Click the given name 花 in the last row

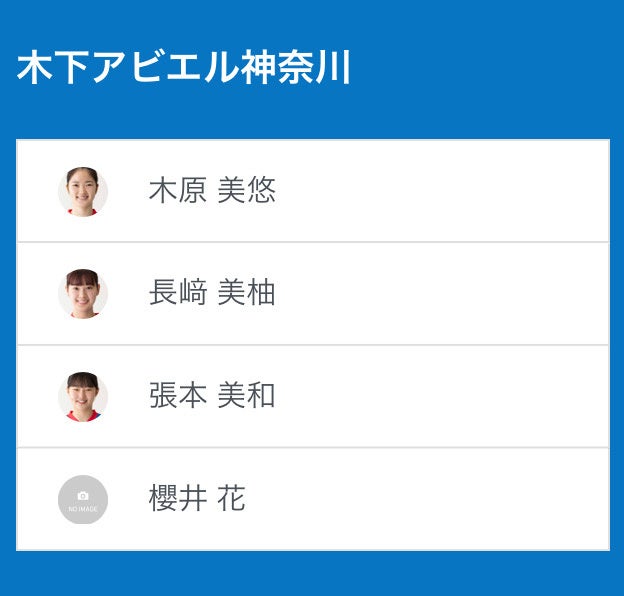tap(232, 499)
